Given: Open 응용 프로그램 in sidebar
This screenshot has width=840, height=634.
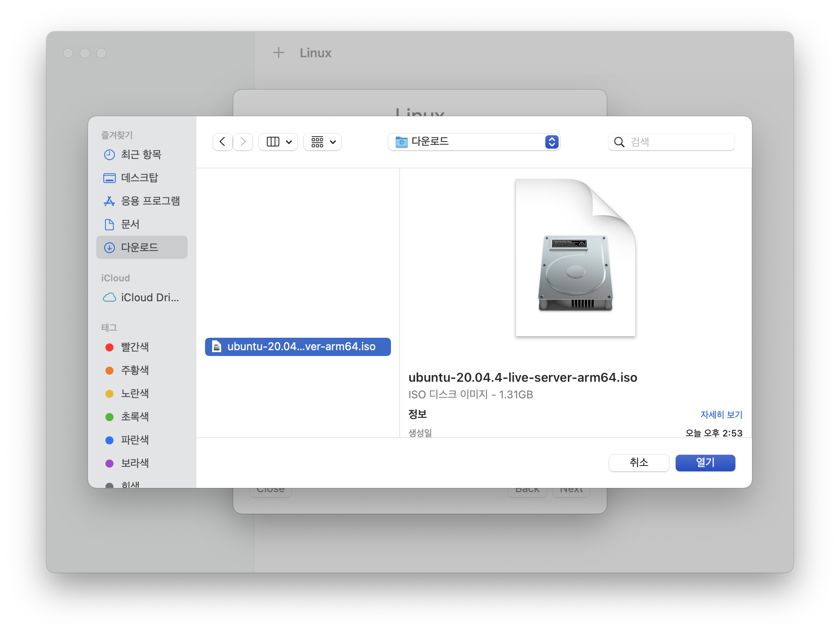Looking at the screenshot, I should (x=150, y=201).
